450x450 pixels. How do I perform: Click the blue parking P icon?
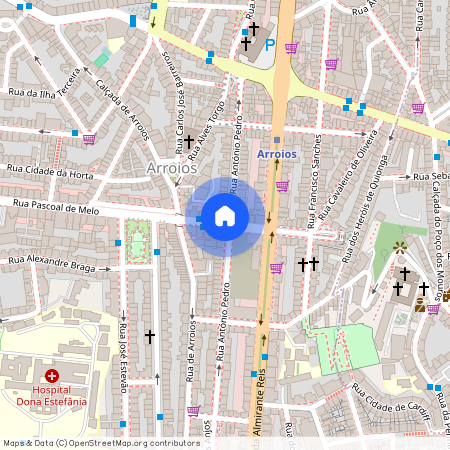pyautogui.click(x=270, y=45)
